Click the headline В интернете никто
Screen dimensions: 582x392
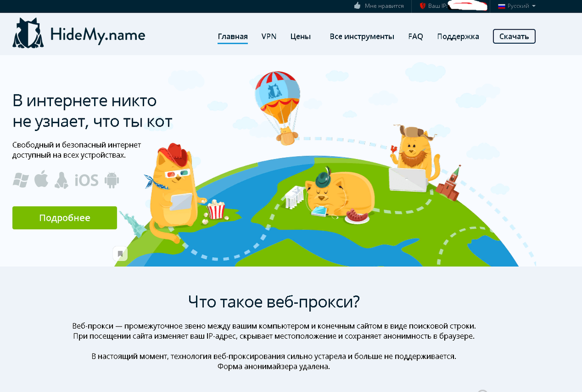point(84,100)
